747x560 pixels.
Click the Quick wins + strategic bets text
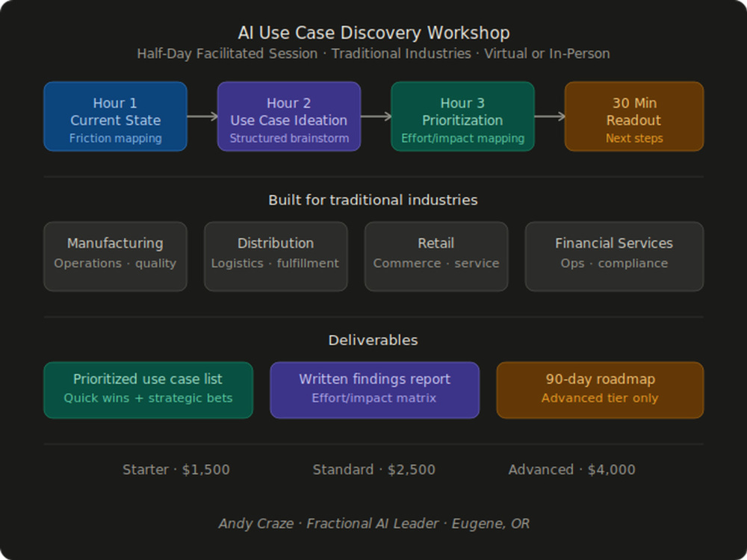click(148, 398)
